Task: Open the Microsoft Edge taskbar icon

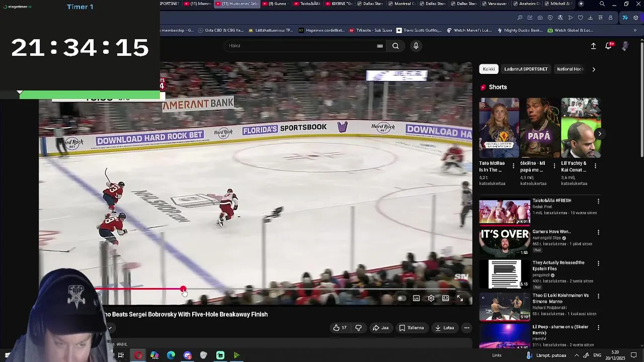Action: (171, 355)
